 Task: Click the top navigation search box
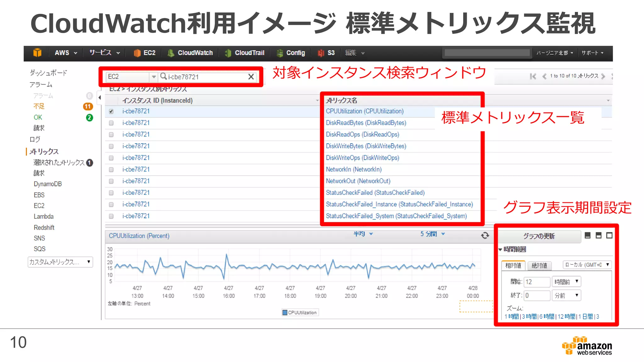487,53
